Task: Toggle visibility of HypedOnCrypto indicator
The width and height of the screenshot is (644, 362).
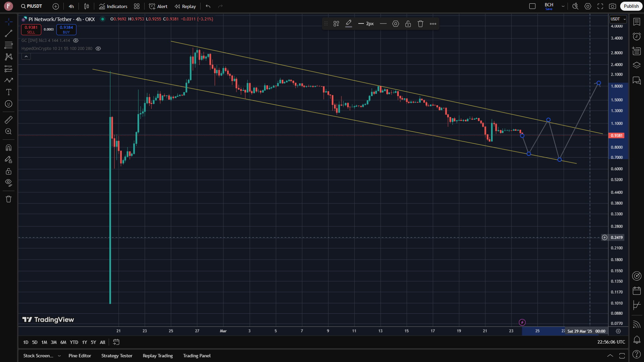Action: click(x=98, y=49)
